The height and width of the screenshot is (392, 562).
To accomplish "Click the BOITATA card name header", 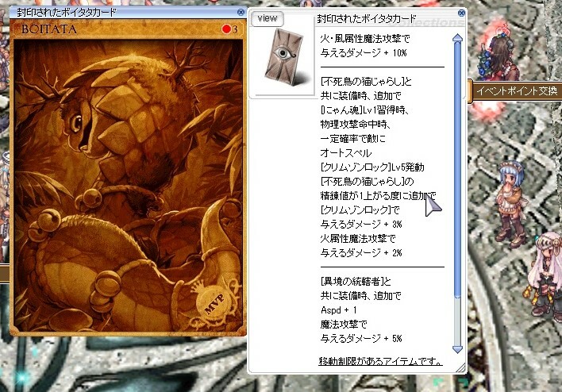I will click(49, 29).
